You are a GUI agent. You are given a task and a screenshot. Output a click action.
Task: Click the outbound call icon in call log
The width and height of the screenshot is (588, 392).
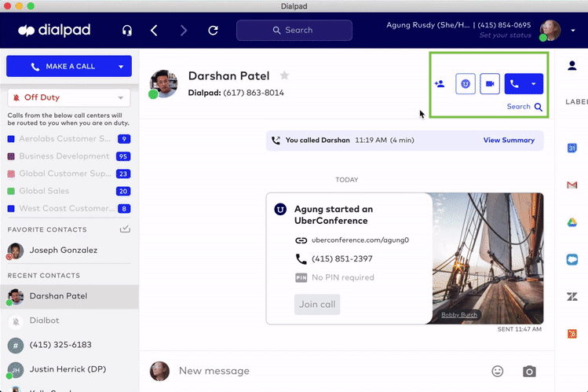click(276, 141)
